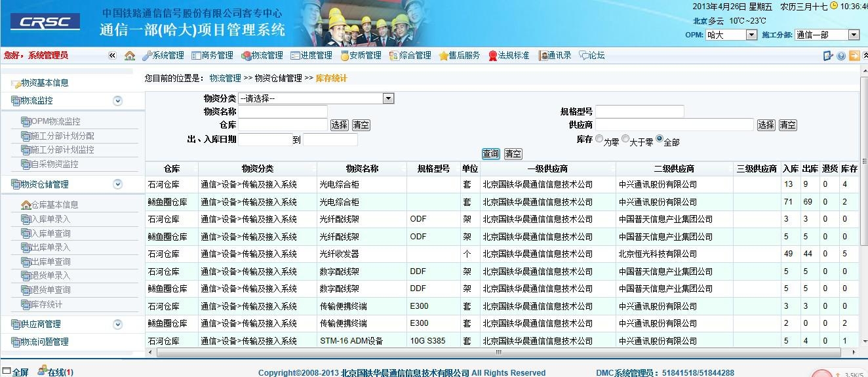Viewport: 868px width, 377px height.
Task: Click 选择 button next to 供应商 field
Action: 766,125
